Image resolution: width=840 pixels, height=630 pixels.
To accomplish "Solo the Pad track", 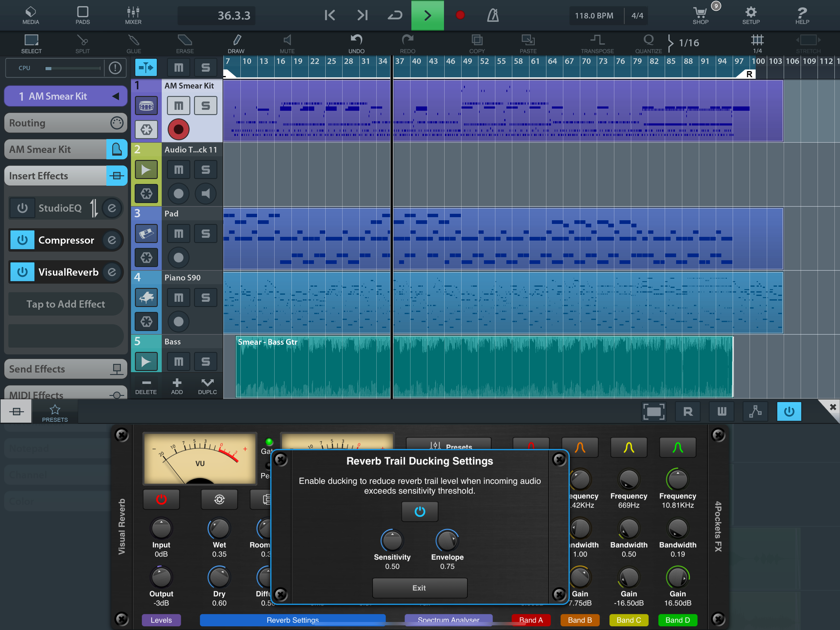I will point(205,234).
